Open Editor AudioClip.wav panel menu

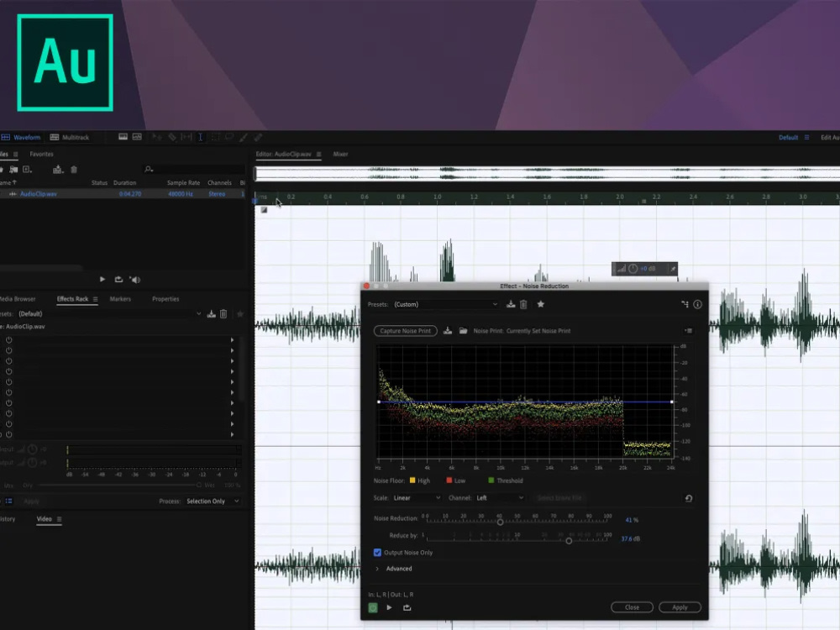(x=318, y=155)
